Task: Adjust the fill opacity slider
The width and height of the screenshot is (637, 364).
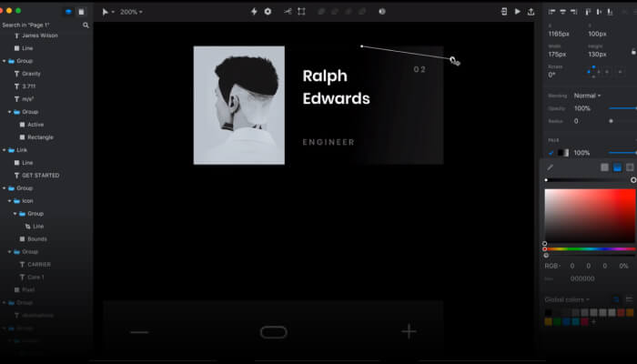Action: pos(622,153)
